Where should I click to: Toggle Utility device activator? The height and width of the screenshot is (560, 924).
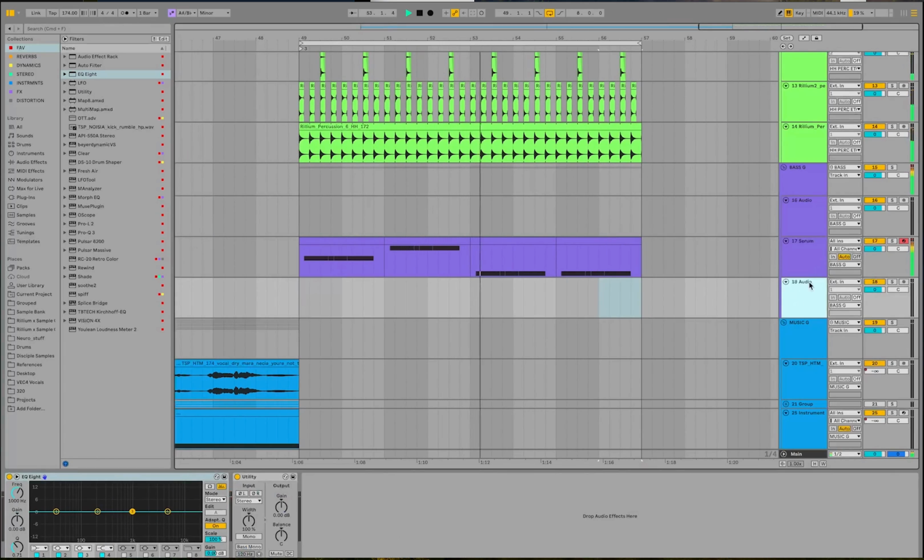[237, 477]
